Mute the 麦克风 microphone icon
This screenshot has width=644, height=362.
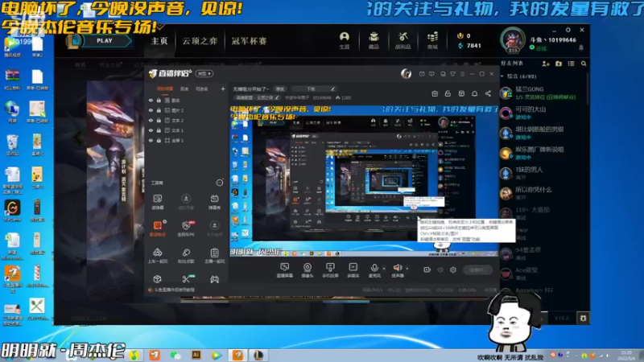[x=374, y=268]
